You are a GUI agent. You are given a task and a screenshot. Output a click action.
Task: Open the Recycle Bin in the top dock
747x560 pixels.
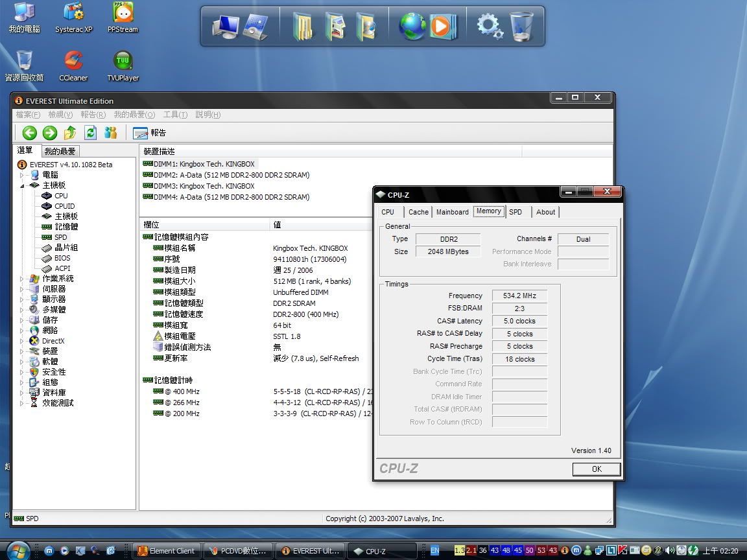pos(521,27)
